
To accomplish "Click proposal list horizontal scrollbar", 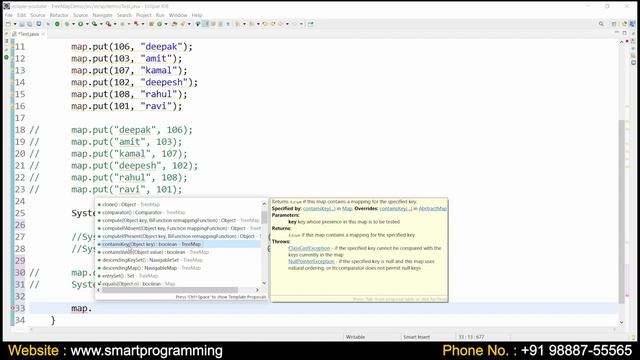I will 170,290.
